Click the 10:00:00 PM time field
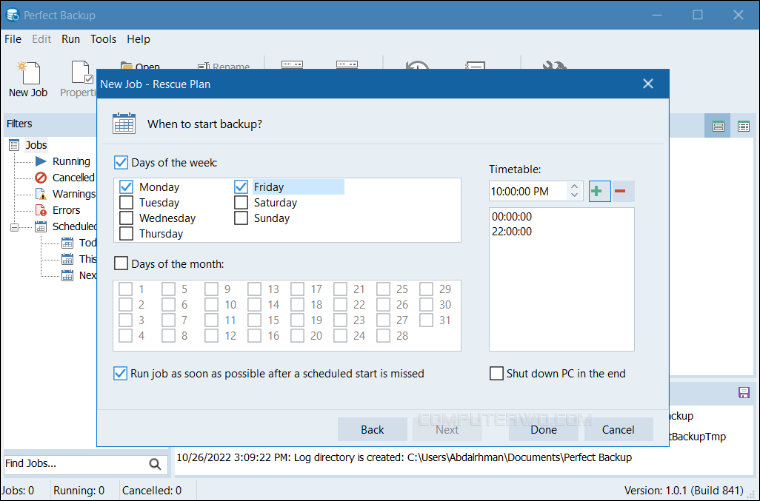This screenshot has width=760, height=501. point(528,191)
